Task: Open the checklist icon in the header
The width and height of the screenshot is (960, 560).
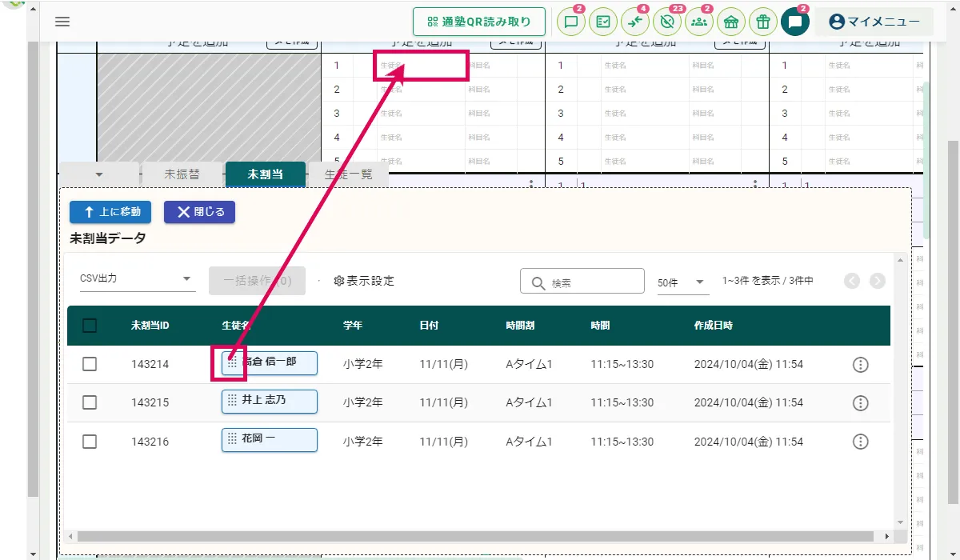Action: pyautogui.click(x=603, y=22)
